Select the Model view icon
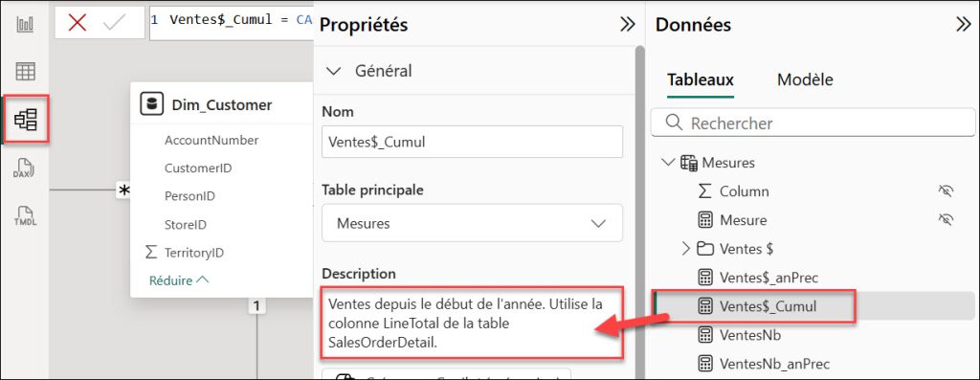The image size is (980, 380). [26, 119]
